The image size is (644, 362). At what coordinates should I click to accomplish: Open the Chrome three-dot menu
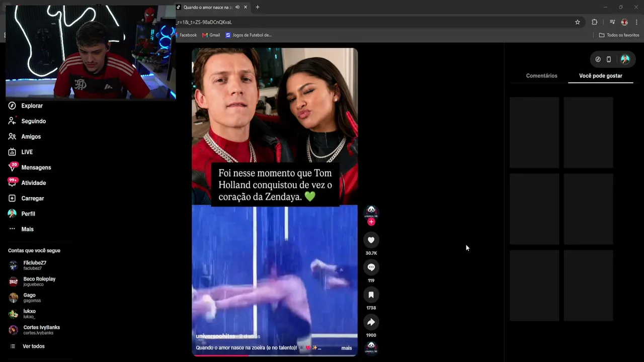pos(636,22)
